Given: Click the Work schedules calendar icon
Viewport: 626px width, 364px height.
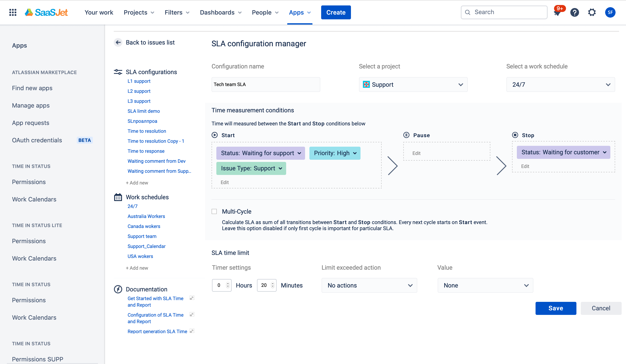Looking at the screenshot, I should click(118, 197).
